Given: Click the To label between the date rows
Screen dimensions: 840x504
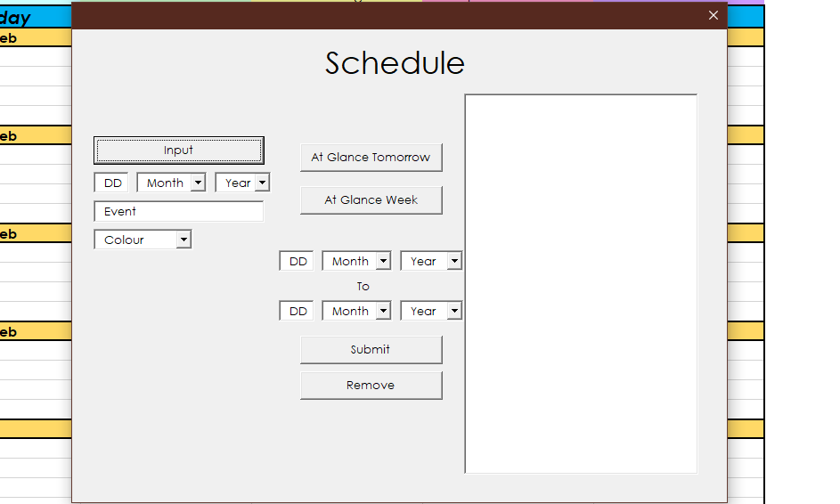Looking at the screenshot, I should pyautogui.click(x=363, y=287).
